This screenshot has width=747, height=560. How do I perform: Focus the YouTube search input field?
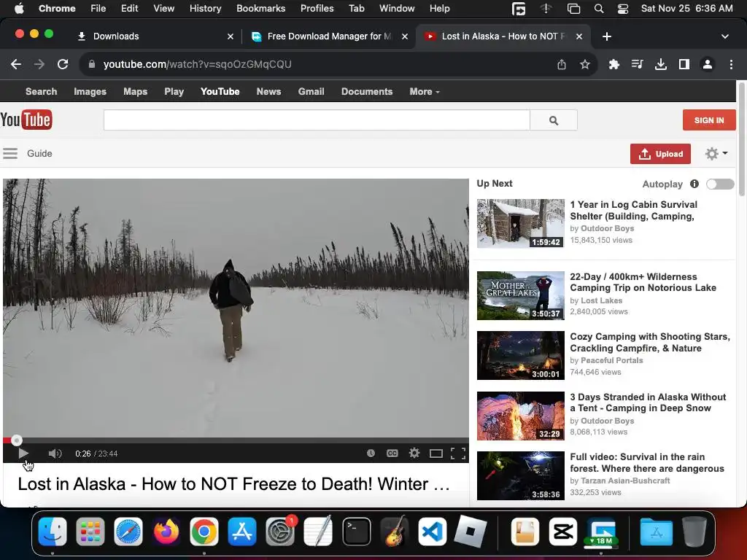tap(317, 120)
